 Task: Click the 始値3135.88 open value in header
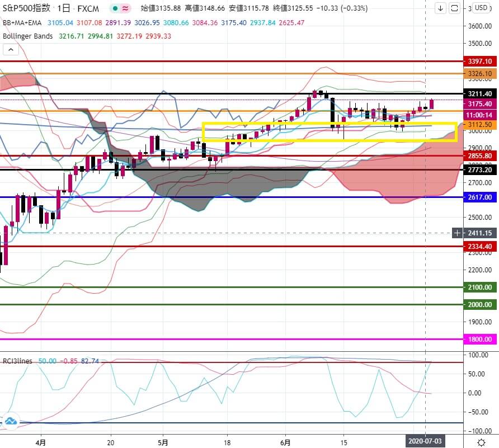point(161,8)
